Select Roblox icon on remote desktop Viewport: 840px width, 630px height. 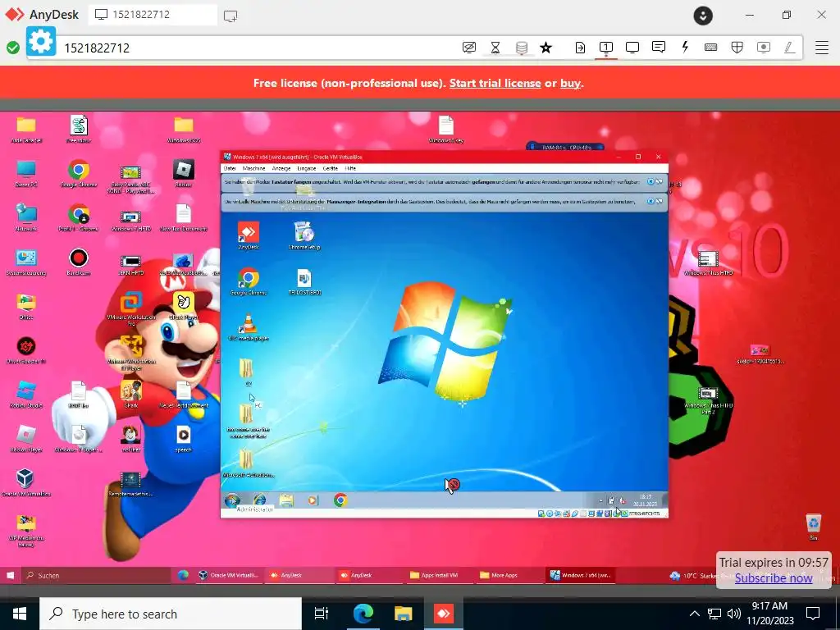click(x=183, y=174)
